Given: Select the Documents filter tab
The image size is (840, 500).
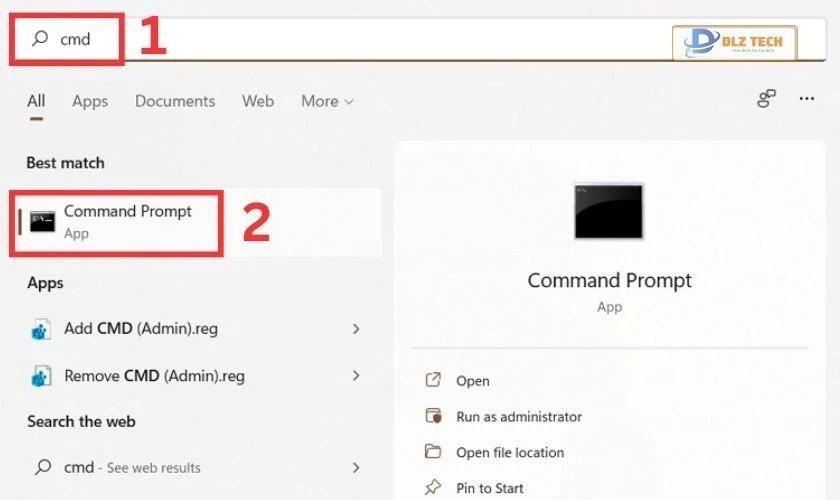Looking at the screenshot, I should pyautogui.click(x=175, y=101).
